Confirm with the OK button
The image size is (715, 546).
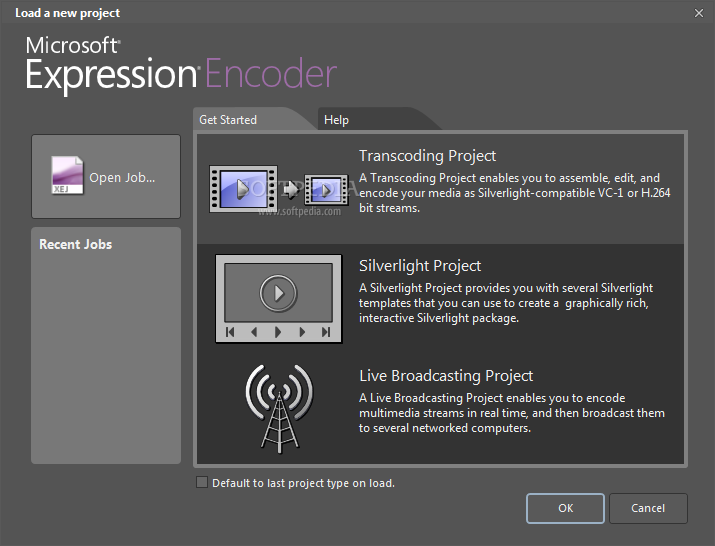coord(565,508)
